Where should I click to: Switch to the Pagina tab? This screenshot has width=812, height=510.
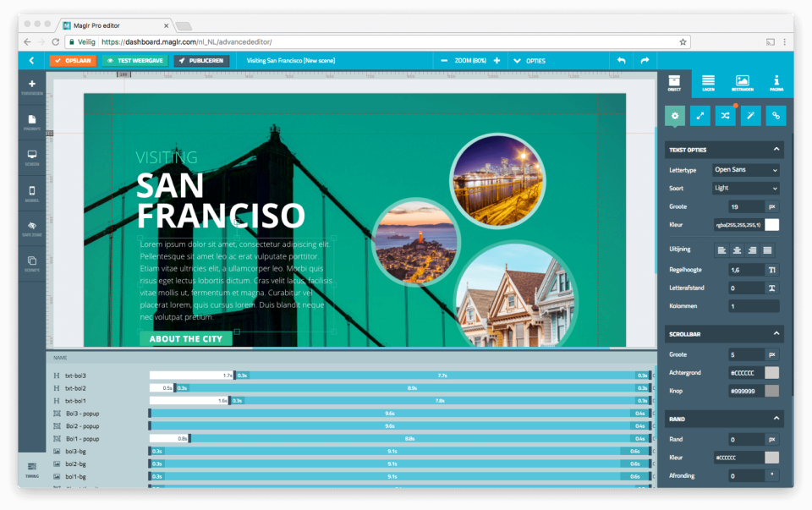776,82
